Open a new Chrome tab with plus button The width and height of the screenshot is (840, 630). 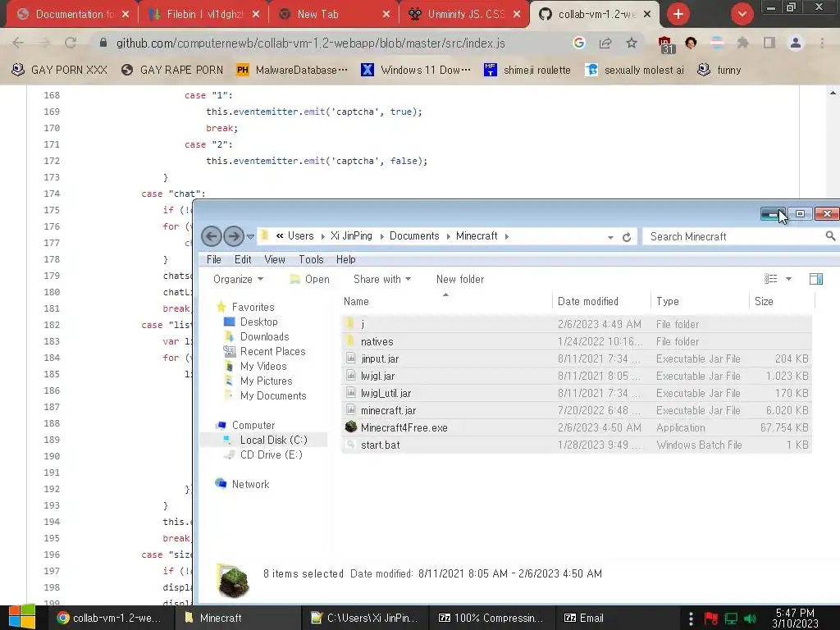(x=678, y=14)
